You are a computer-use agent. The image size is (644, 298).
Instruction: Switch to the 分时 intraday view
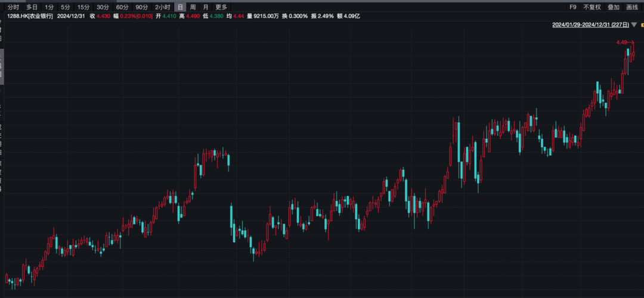coord(13,7)
